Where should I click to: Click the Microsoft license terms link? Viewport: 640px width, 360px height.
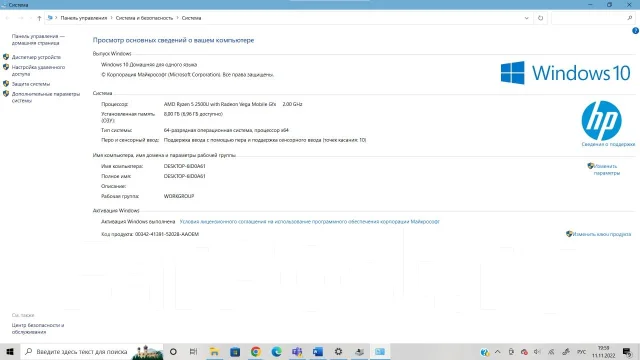pos(309,222)
